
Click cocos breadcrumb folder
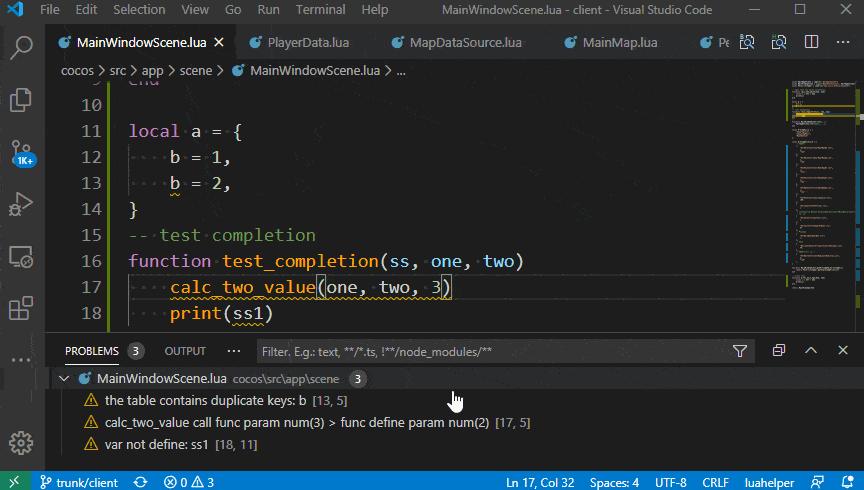point(77,71)
